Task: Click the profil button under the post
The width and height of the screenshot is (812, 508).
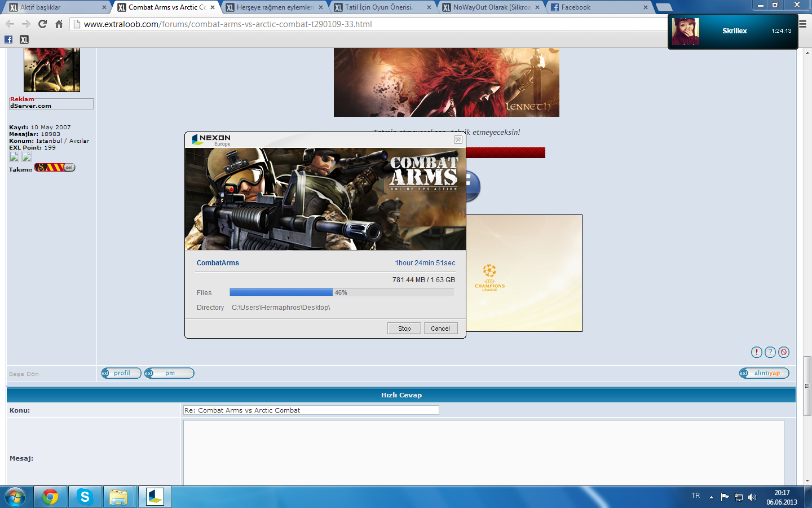Action: (x=121, y=373)
